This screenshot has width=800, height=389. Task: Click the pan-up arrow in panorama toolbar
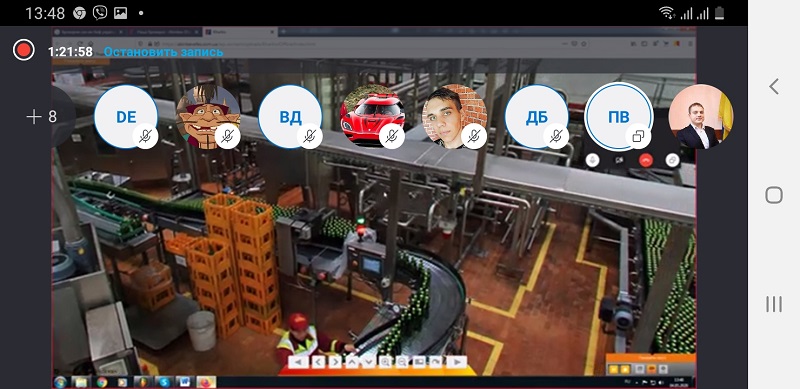coord(352,362)
